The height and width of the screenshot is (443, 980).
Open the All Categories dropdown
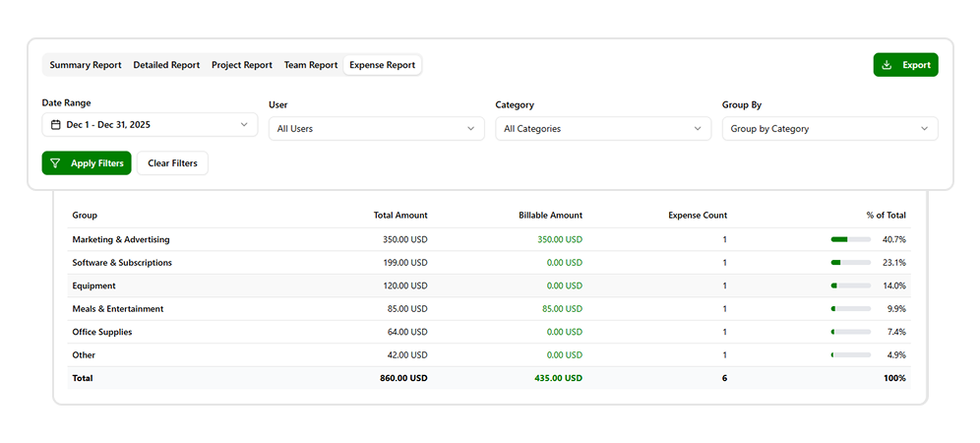(x=603, y=129)
